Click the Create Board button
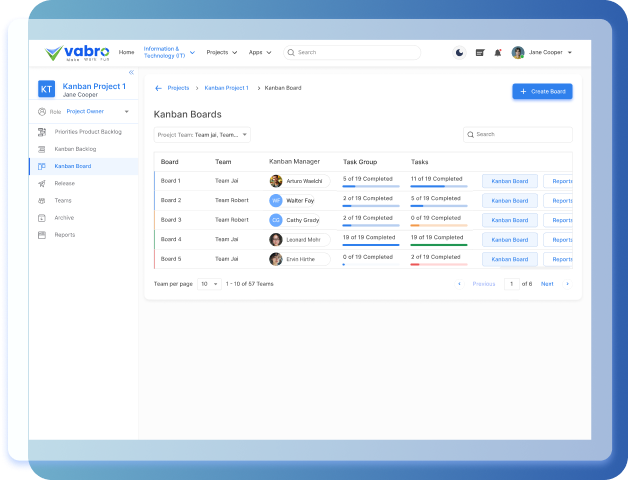The width and height of the screenshot is (628, 480). click(542, 91)
